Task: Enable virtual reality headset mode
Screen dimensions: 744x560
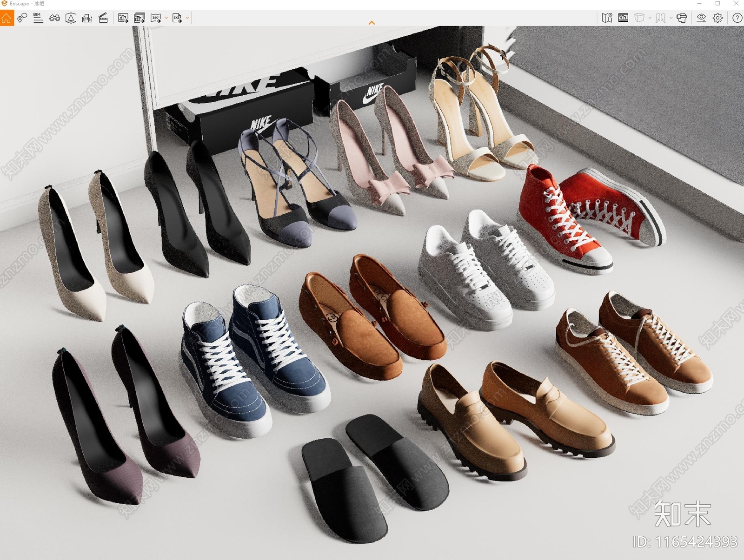Action: 682,18
